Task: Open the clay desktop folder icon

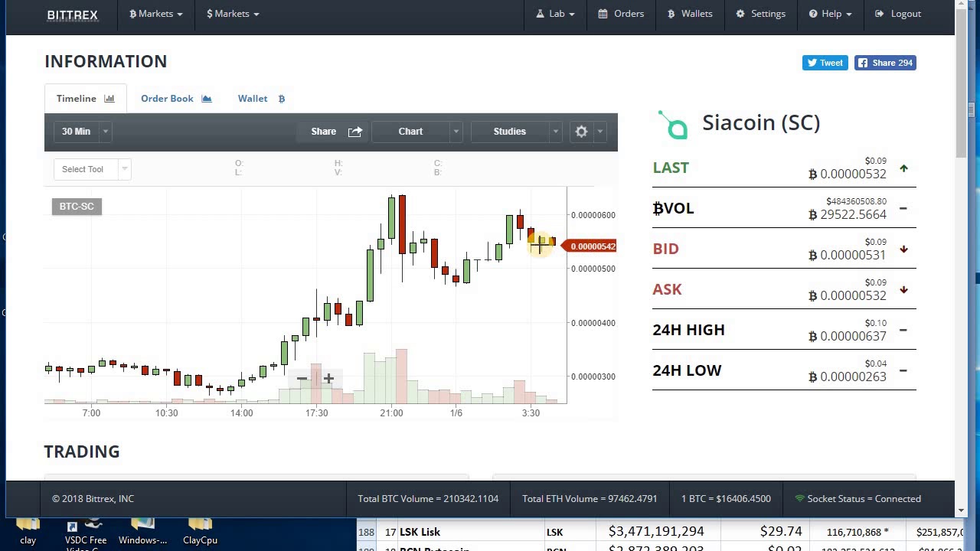Action: [x=28, y=533]
